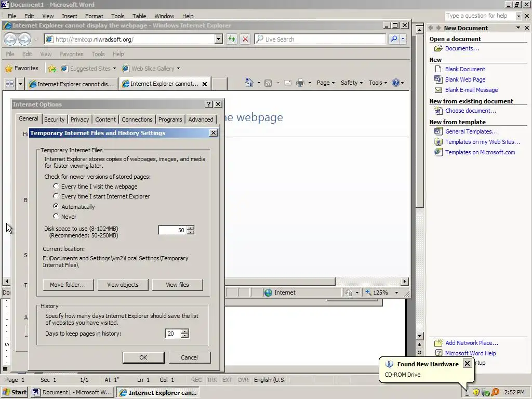
Task: Click the Live Search input box
Action: pos(321,39)
